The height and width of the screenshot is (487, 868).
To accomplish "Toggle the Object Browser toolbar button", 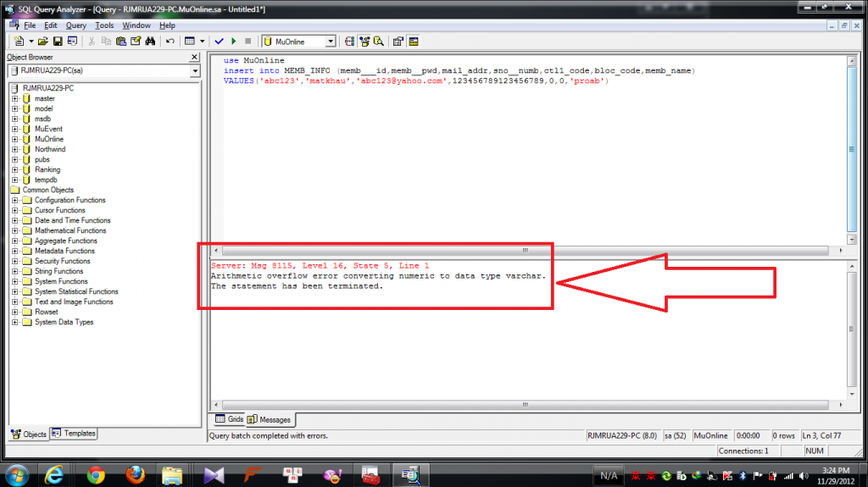I will (364, 41).
